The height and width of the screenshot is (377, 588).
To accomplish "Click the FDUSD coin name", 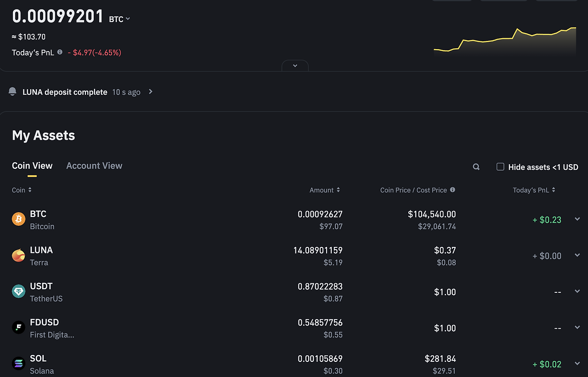I will coord(45,322).
